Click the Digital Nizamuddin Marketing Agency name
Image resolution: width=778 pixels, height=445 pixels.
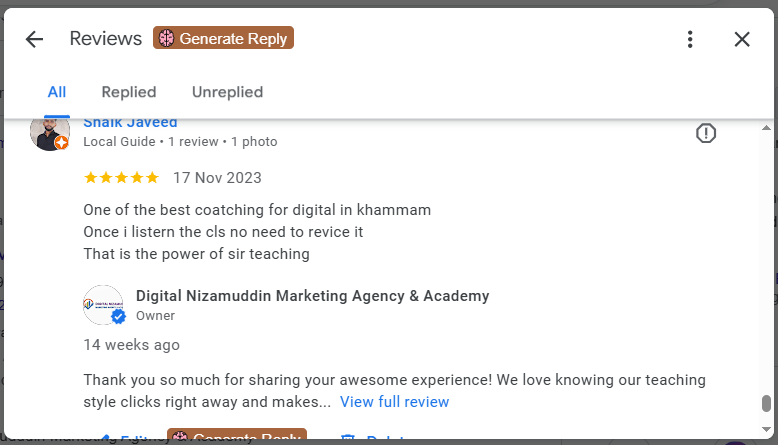[312, 296]
